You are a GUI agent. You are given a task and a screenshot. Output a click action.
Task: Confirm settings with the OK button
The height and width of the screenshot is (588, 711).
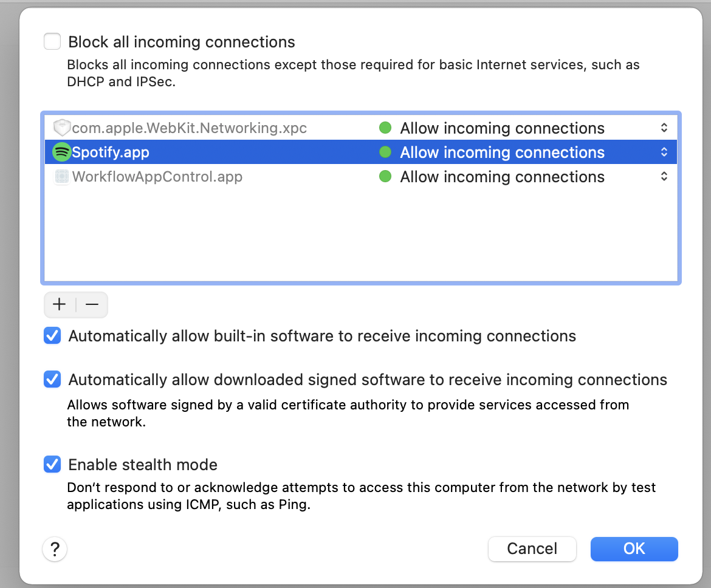coord(634,549)
